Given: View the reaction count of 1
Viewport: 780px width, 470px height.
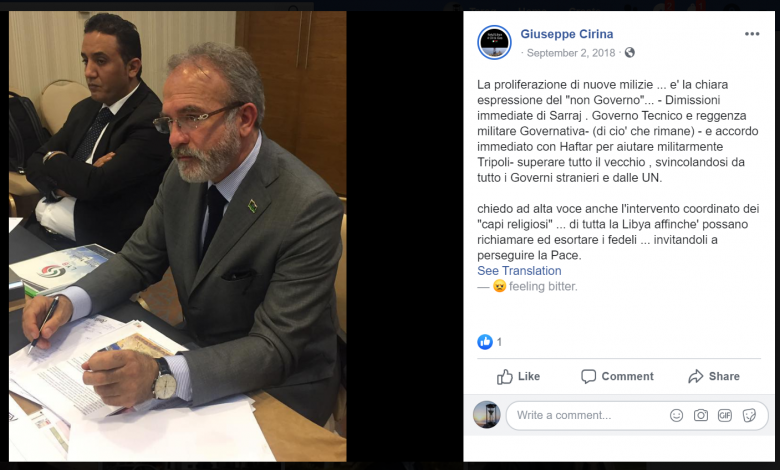Looking at the screenshot, I should [499, 342].
